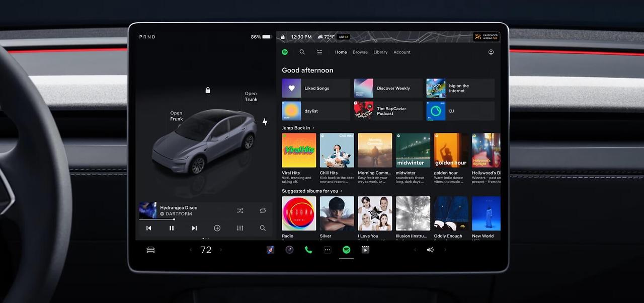Open the New World album cover
644x303 pixels.
[486, 213]
